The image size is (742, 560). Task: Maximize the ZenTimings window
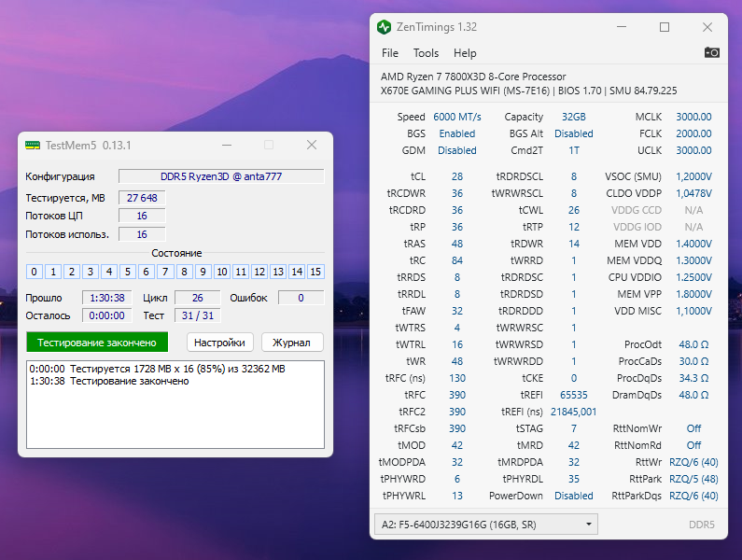pos(665,27)
